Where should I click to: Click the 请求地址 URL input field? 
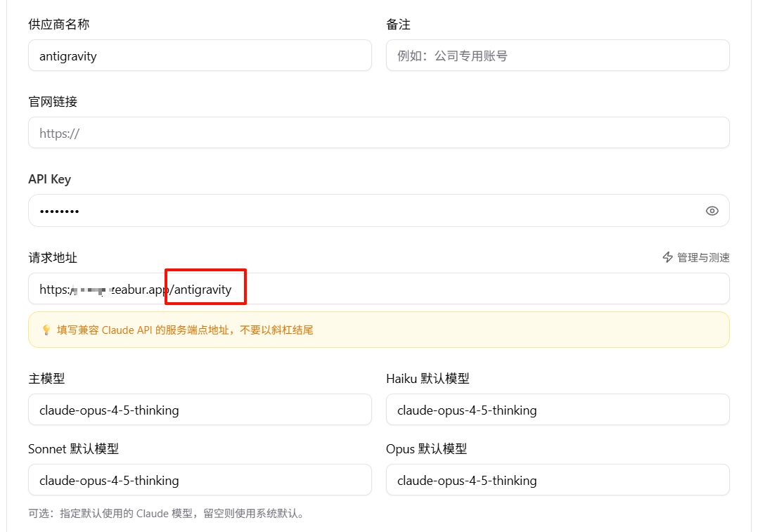point(378,289)
